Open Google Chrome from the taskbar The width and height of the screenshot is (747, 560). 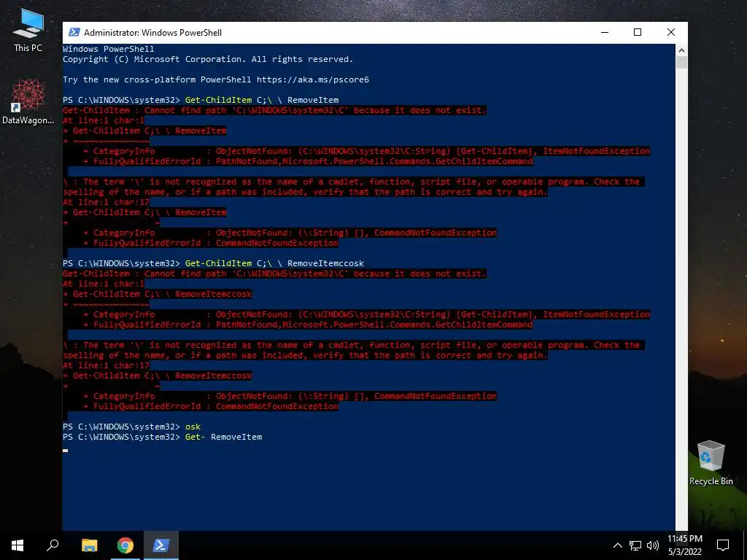[125, 545]
